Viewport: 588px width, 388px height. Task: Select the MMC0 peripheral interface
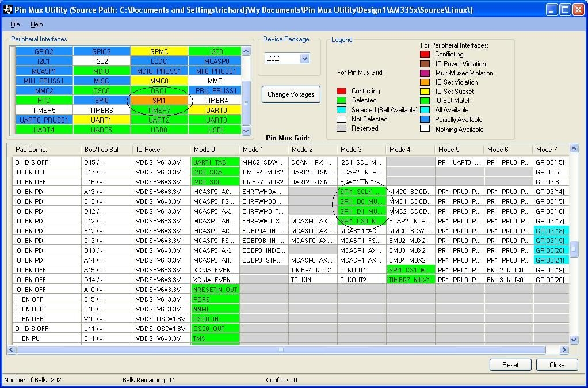click(159, 81)
